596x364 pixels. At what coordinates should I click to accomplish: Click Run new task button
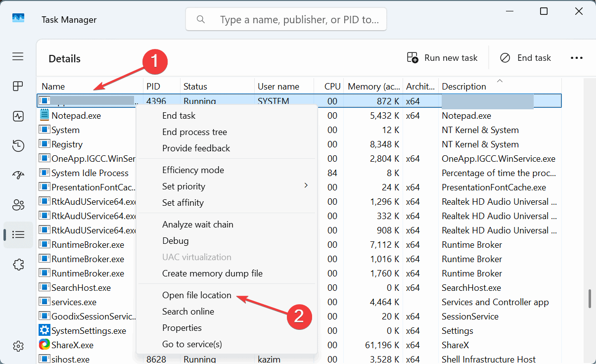pyautogui.click(x=442, y=58)
